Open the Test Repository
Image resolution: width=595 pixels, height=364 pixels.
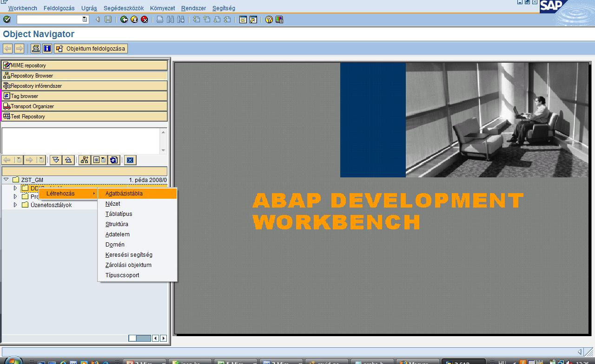coord(85,117)
